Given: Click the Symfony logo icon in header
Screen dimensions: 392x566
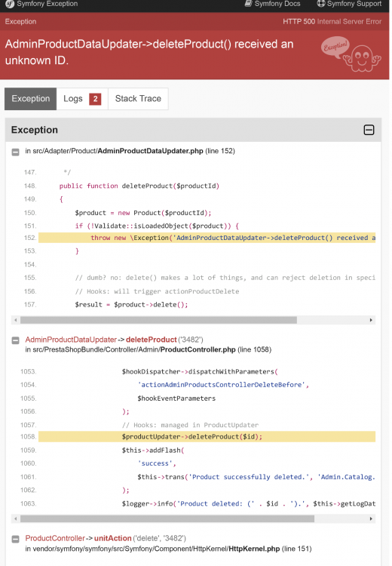Looking at the screenshot, I should tap(10, 4).
